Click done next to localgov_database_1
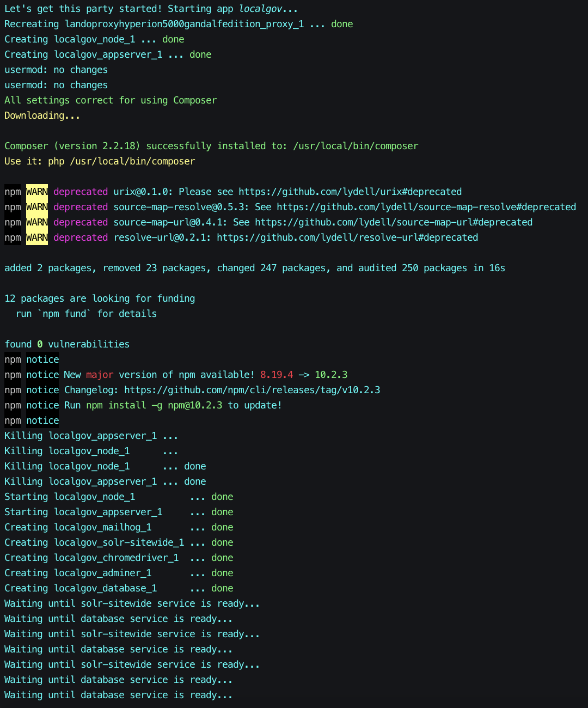The height and width of the screenshot is (708, 588). tap(222, 588)
